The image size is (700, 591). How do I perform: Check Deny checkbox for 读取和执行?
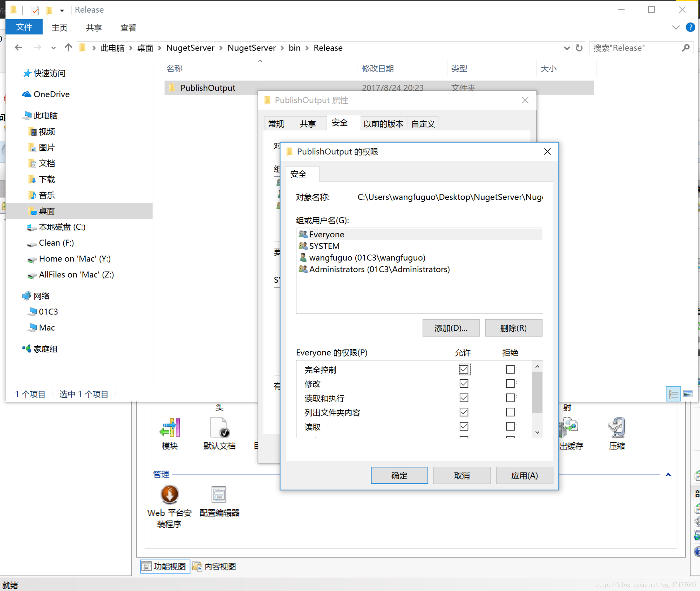click(510, 398)
